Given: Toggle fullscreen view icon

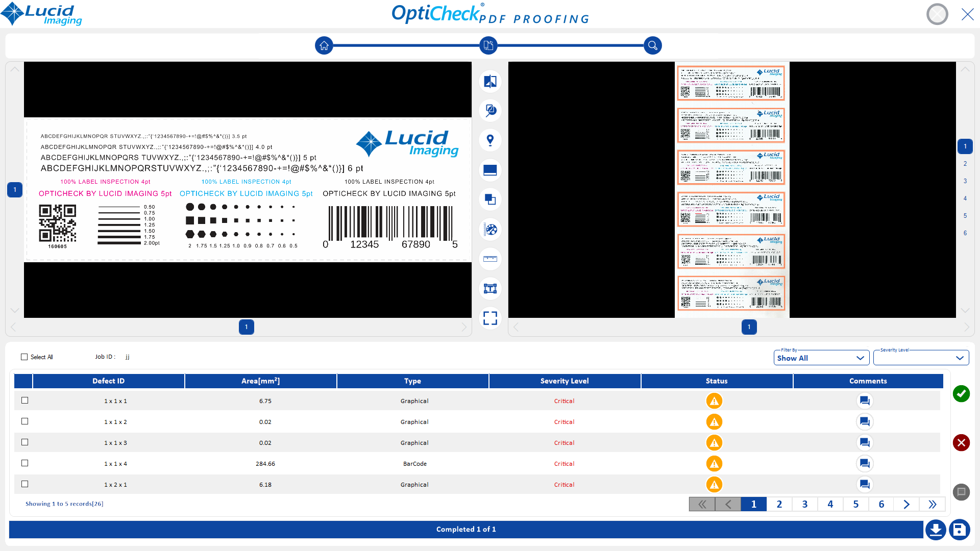Looking at the screenshot, I should click(x=490, y=318).
